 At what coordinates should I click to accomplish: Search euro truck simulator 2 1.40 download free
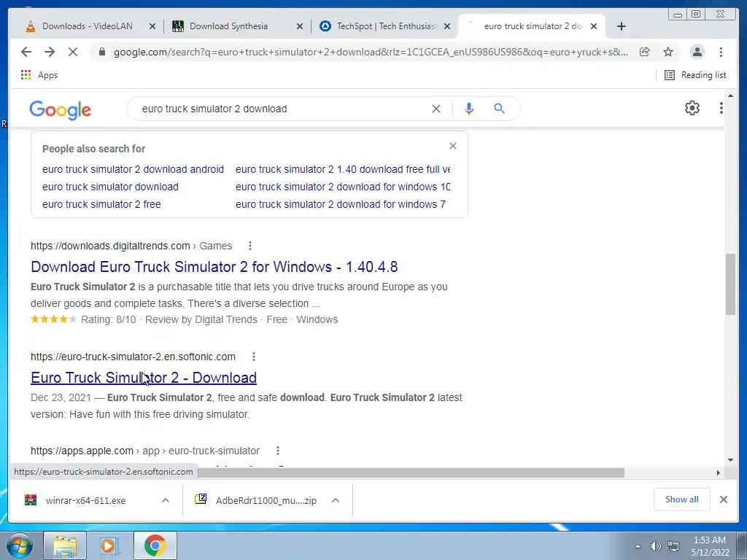click(x=343, y=169)
